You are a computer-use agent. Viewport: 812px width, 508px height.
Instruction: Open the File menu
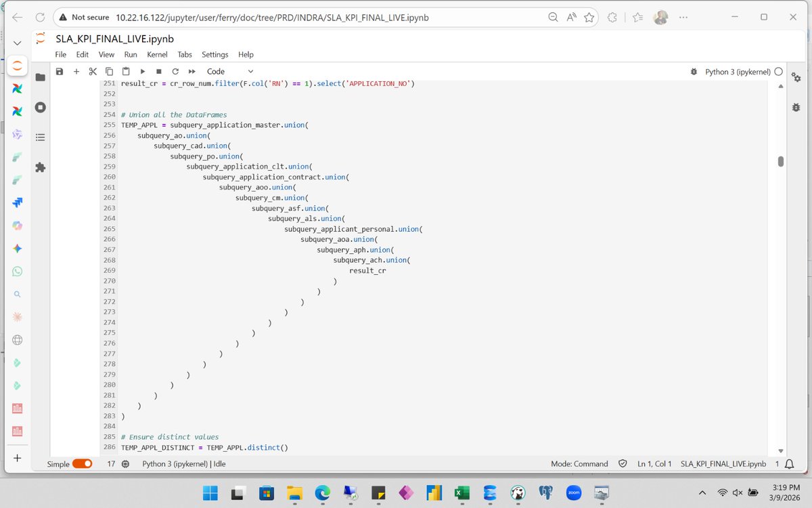[x=61, y=54]
